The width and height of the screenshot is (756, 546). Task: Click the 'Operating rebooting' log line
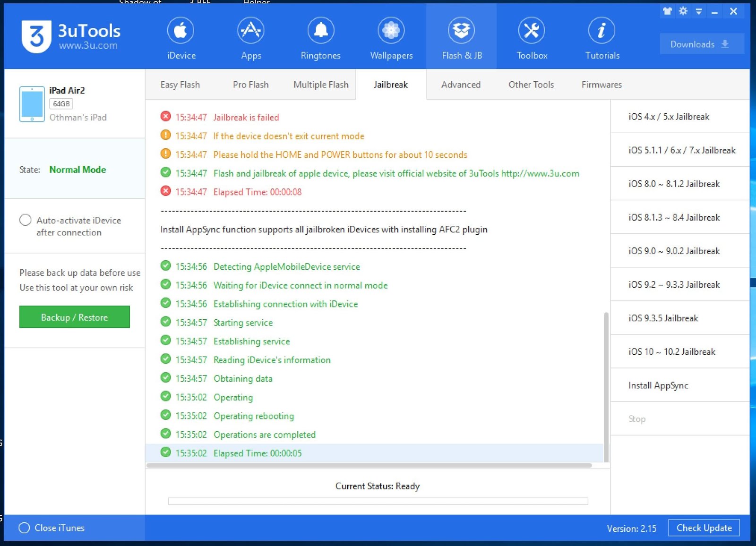point(254,416)
